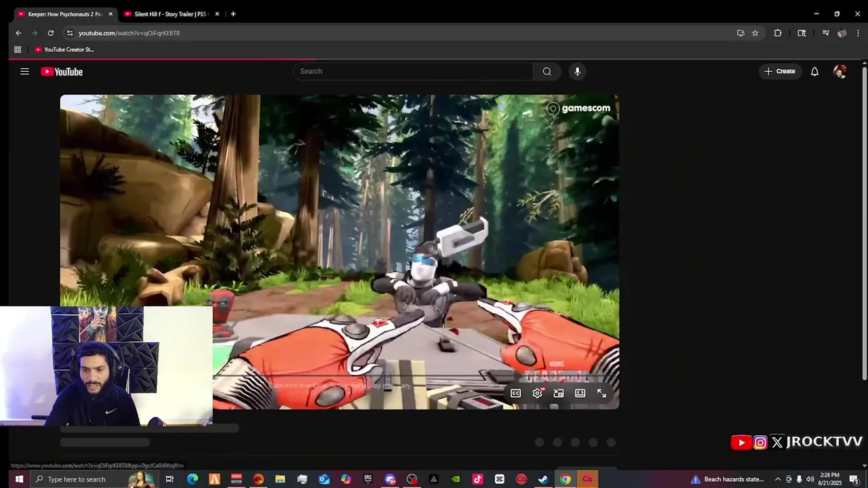View site information beside the URL
Viewport: 868px width, 488px height.
(x=69, y=33)
